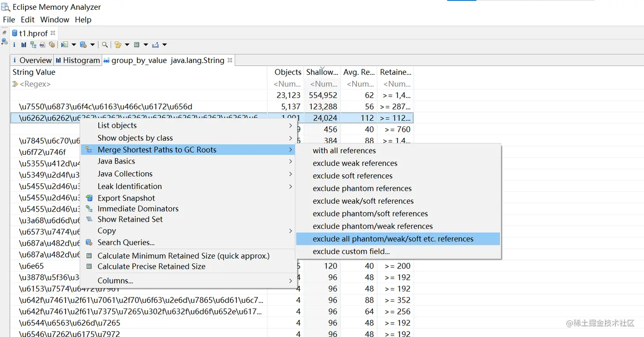Open the Help menu
Viewport: 644px width, 337px height.
pos(83,20)
